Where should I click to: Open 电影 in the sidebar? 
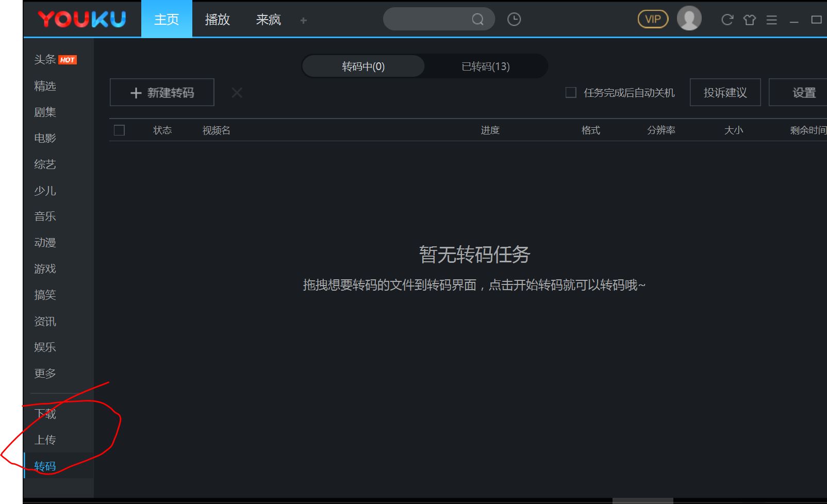tap(45, 138)
